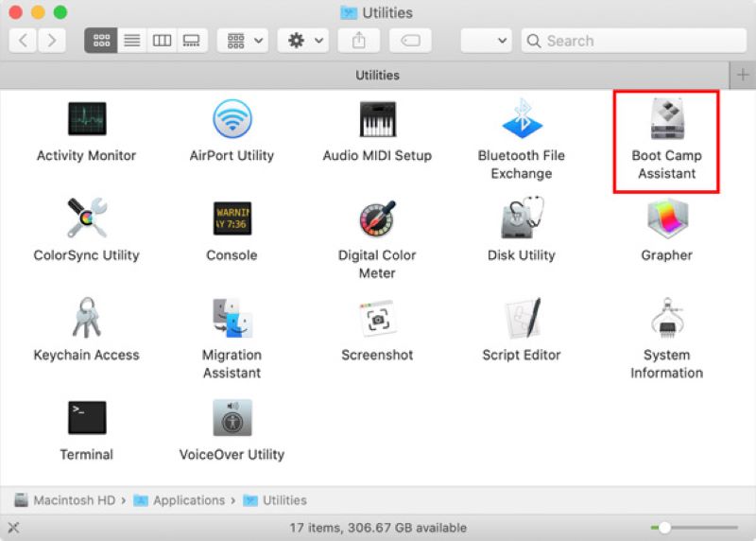The image size is (756, 541).
Task: Click the Utilities folder icon in title
Action: [349, 13]
